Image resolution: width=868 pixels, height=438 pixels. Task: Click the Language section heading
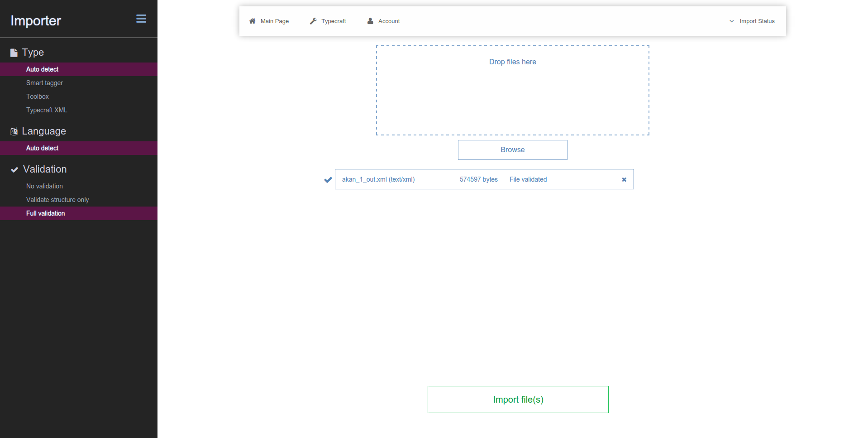44,131
